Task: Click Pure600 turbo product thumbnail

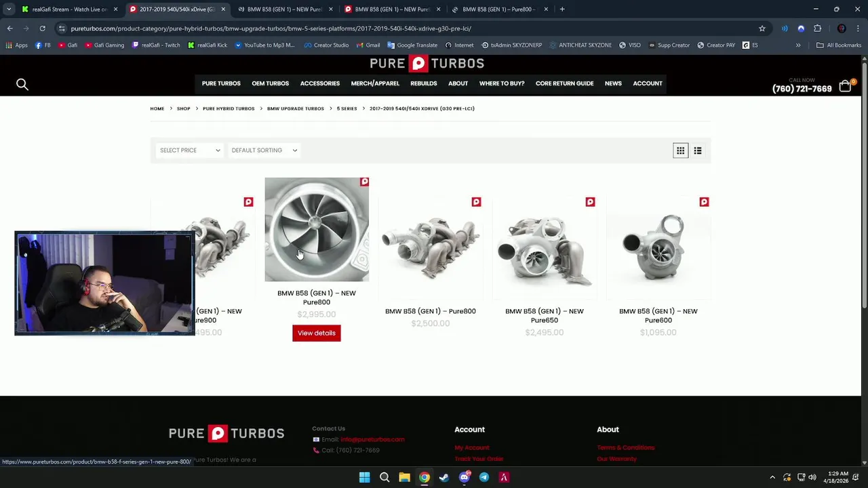Action: click(658, 248)
